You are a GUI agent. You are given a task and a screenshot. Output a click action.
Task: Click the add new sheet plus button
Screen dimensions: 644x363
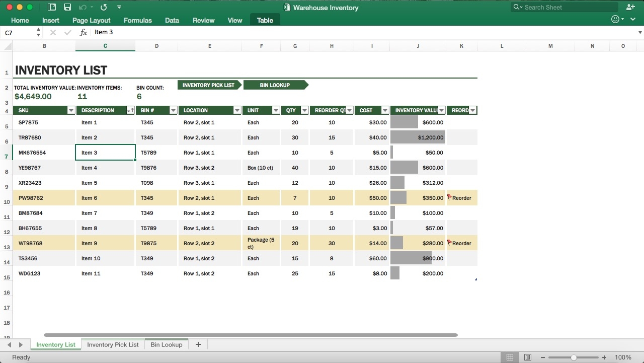pyautogui.click(x=198, y=344)
